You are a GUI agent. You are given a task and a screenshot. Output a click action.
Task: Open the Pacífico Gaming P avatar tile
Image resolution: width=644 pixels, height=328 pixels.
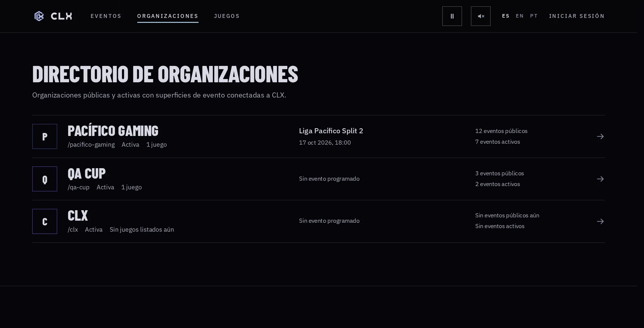click(45, 136)
